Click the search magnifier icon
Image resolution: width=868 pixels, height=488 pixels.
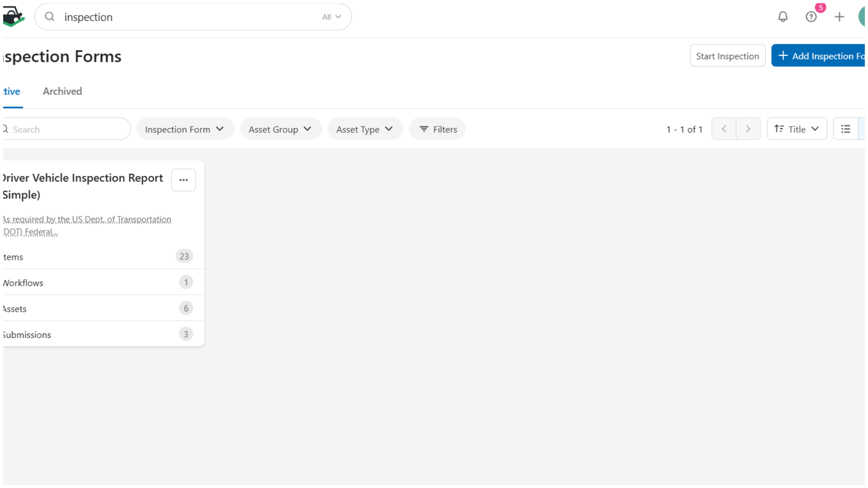[49, 17]
